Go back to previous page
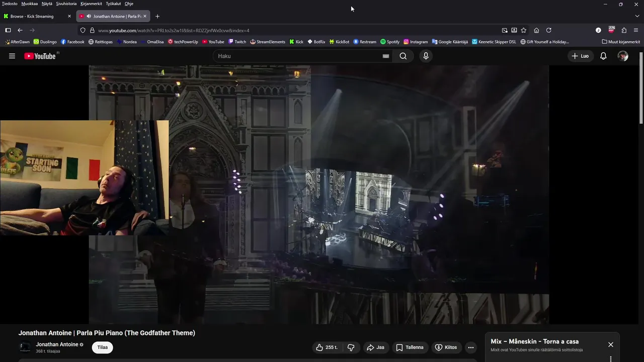 (20, 30)
